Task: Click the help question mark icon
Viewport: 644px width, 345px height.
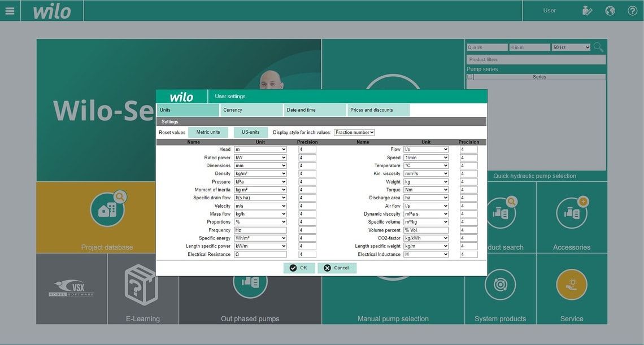Action: (632, 11)
